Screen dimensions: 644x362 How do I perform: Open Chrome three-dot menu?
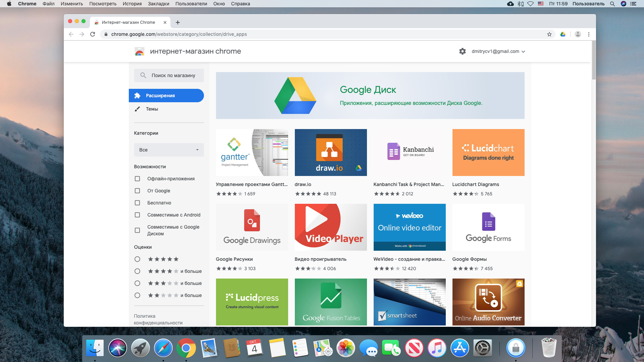589,34
